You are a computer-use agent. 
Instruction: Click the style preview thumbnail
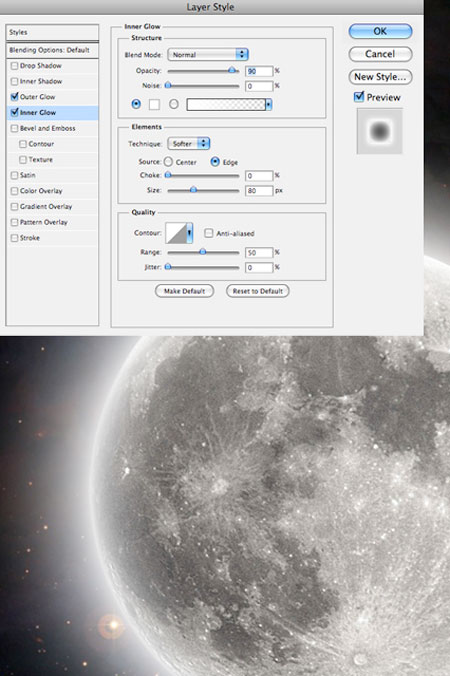379,131
